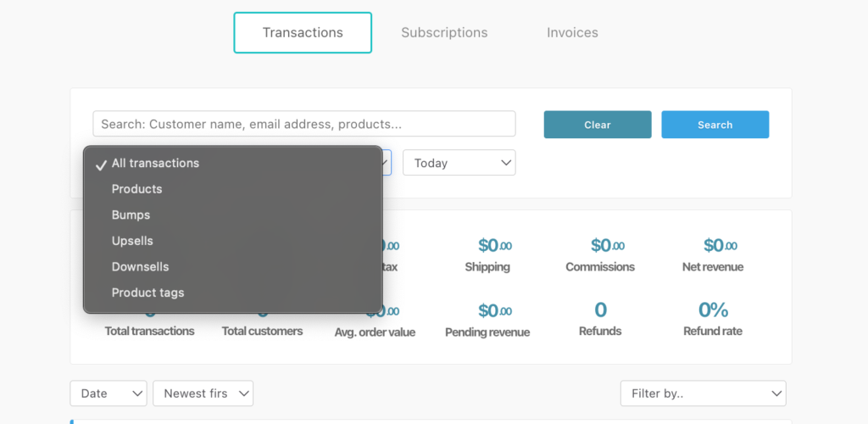868x424 pixels.
Task: Choose Products from the dropdown list
Action: tap(136, 189)
